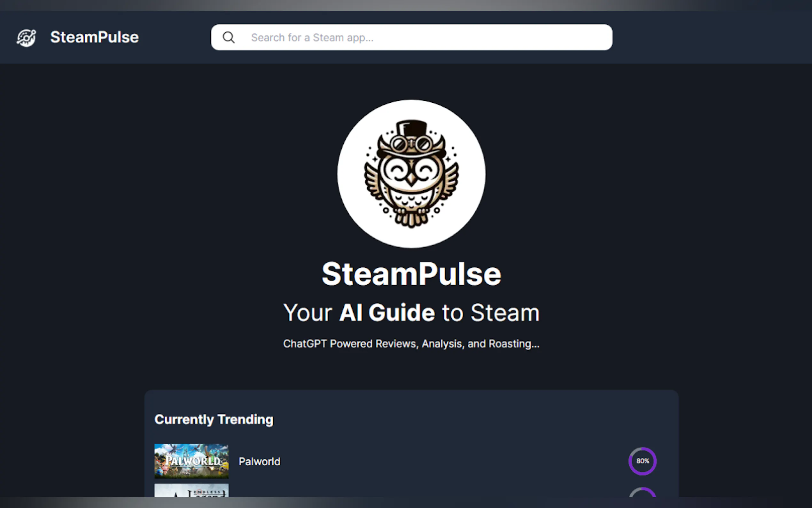Open the Palworld game thumbnail
This screenshot has height=508, width=812.
(x=191, y=461)
